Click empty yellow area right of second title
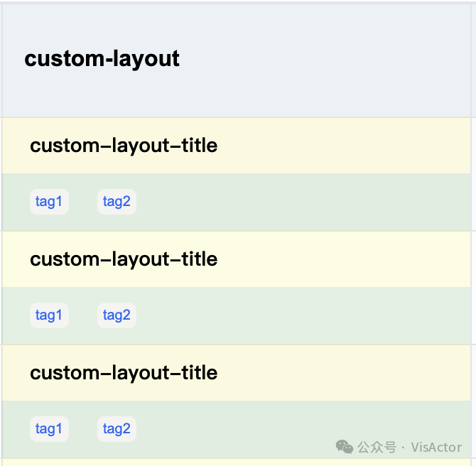Viewport: 476px width, 466px height. (341, 259)
